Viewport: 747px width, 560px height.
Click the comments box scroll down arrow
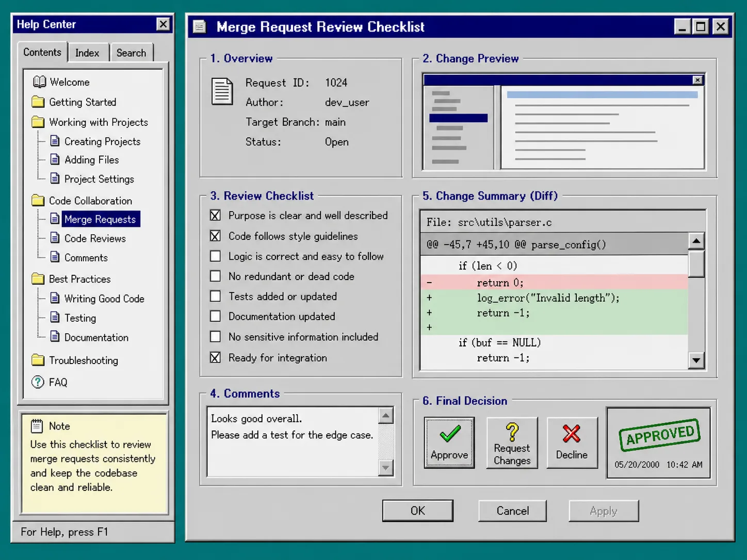pyautogui.click(x=386, y=468)
